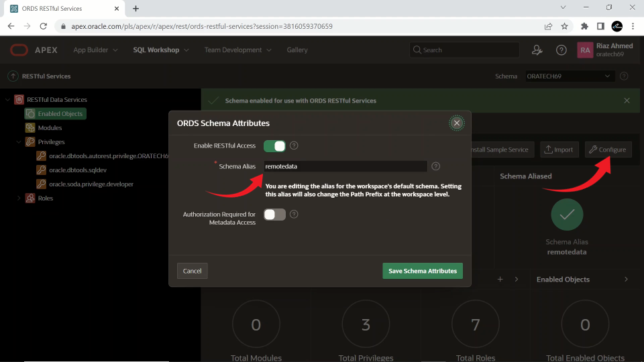The image size is (644, 362).
Task: Click the Roles tree icon
Action: click(x=30, y=198)
